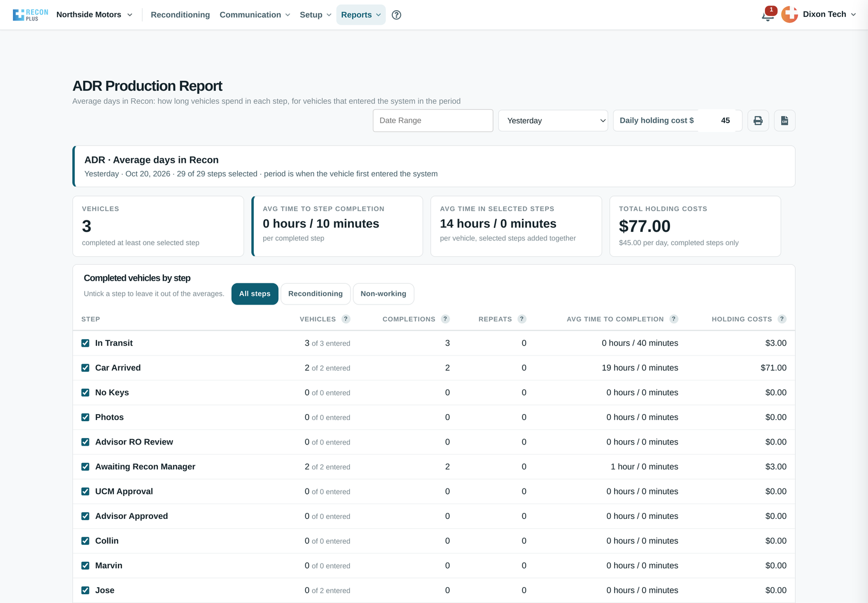This screenshot has width=868, height=603.
Task: Select the All steps filter
Action: pos(255,294)
